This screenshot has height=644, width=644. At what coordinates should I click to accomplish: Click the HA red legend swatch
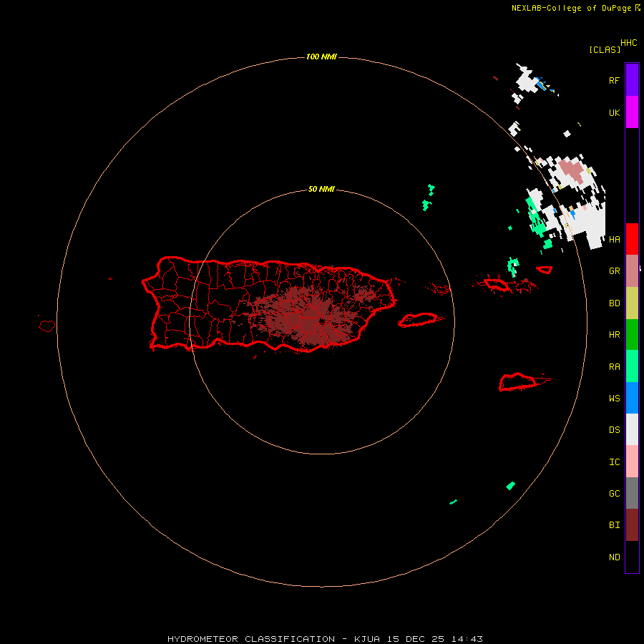pyautogui.click(x=632, y=239)
